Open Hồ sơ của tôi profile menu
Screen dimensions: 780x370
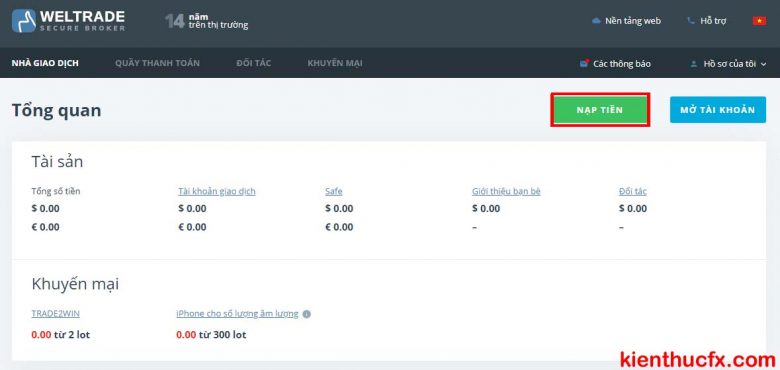point(729,64)
